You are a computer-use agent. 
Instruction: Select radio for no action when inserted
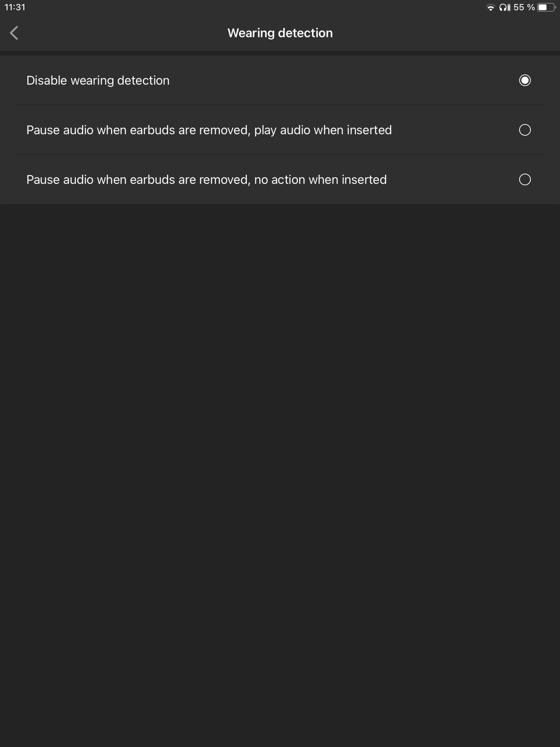point(525,179)
